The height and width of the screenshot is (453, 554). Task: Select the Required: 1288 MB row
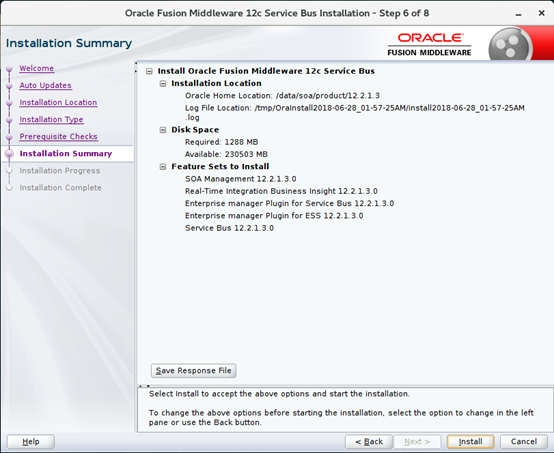click(222, 142)
